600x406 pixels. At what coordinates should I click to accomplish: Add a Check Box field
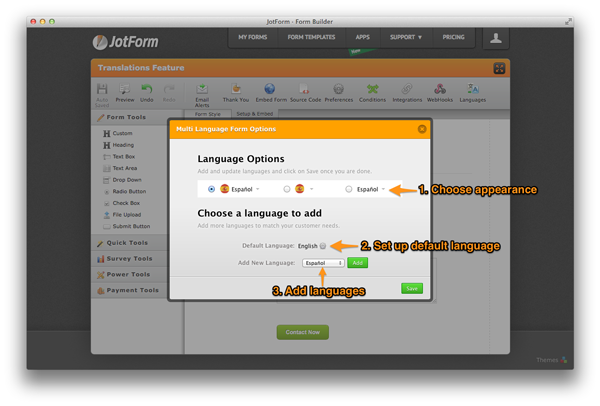tap(122, 203)
